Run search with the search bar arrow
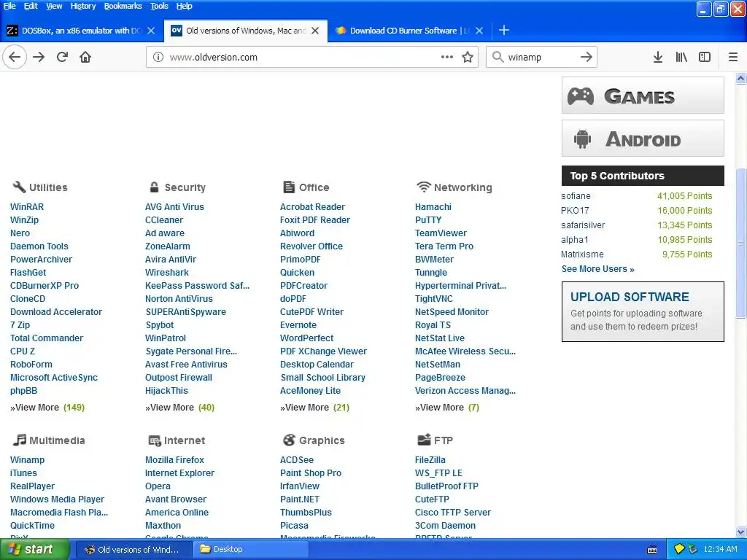The width and height of the screenshot is (747, 560). coord(587,57)
